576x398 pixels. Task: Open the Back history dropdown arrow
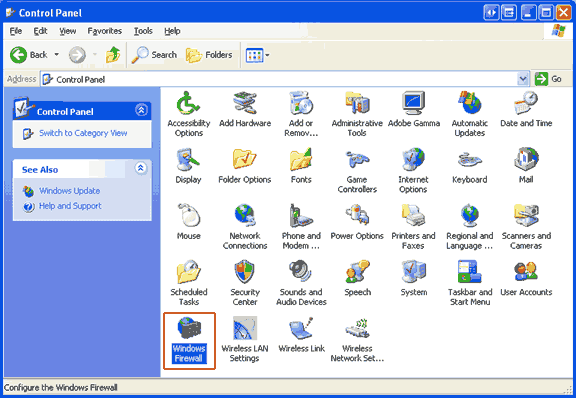(x=57, y=55)
